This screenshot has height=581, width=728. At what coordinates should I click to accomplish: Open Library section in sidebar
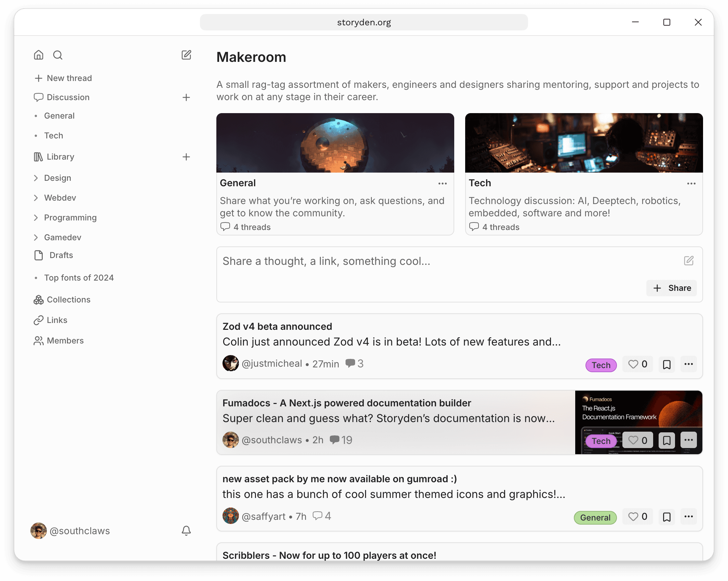[54, 157]
